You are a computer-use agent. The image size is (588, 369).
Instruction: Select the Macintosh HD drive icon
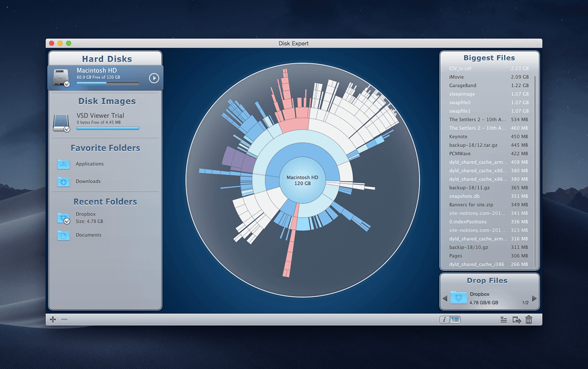[61, 78]
